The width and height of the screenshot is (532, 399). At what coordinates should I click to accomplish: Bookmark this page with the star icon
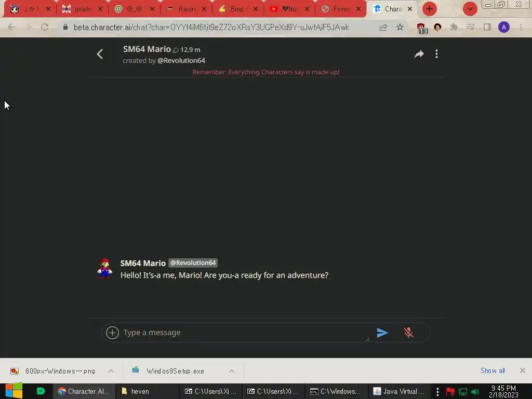(x=400, y=27)
